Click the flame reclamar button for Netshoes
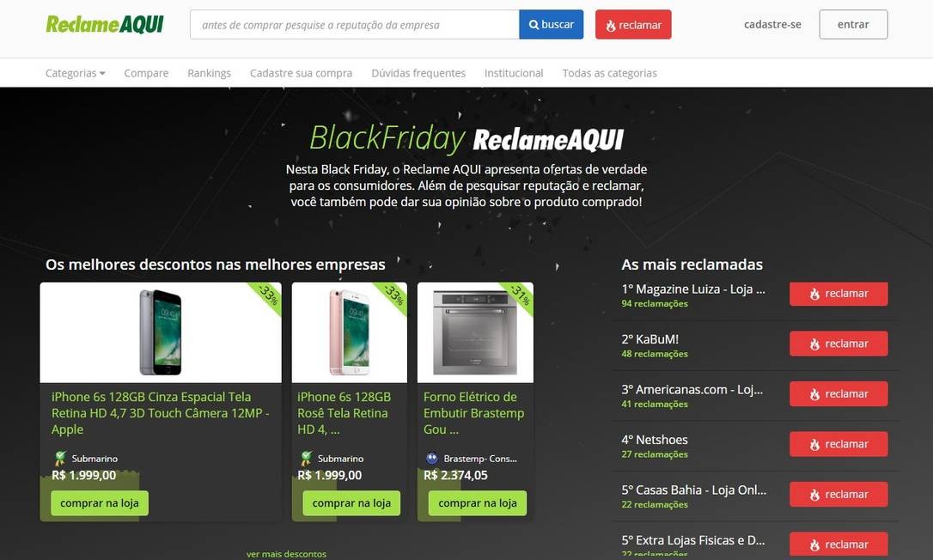 point(838,444)
